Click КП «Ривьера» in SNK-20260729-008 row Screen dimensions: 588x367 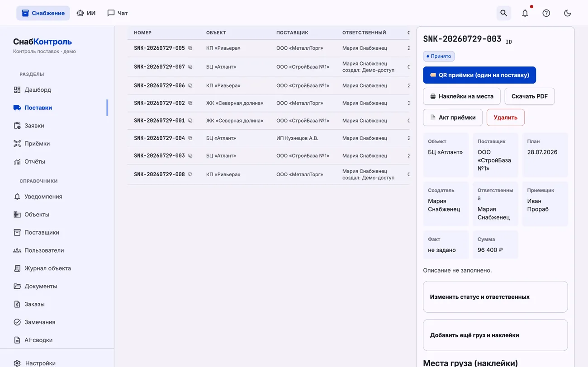(x=223, y=174)
